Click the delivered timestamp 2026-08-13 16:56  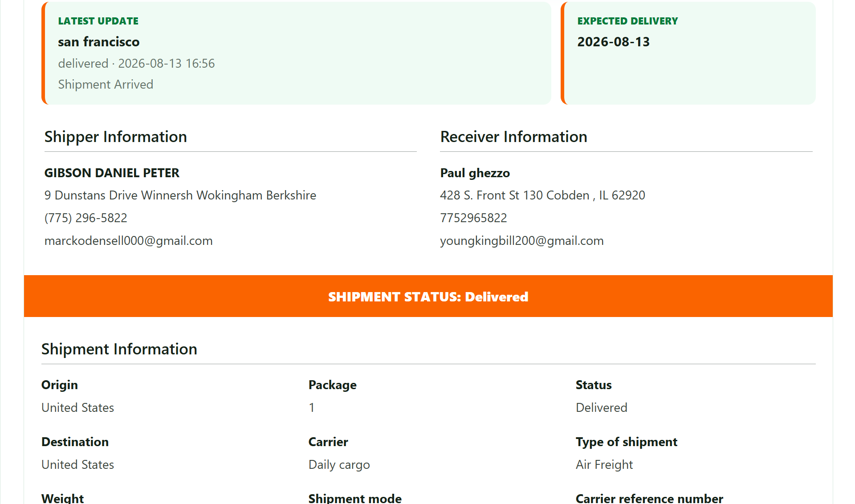[167, 64]
